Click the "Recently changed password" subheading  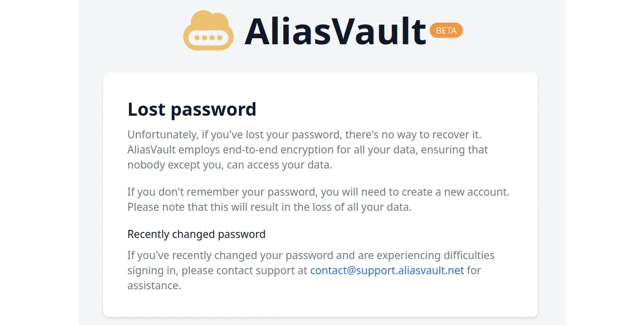tap(196, 234)
